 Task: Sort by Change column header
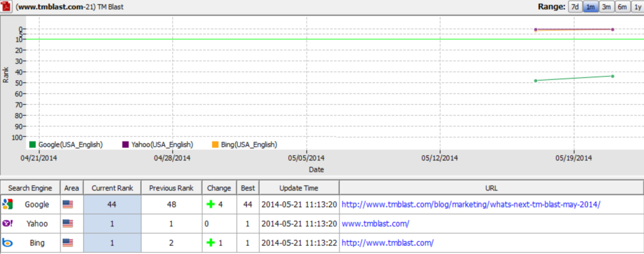[x=219, y=188]
